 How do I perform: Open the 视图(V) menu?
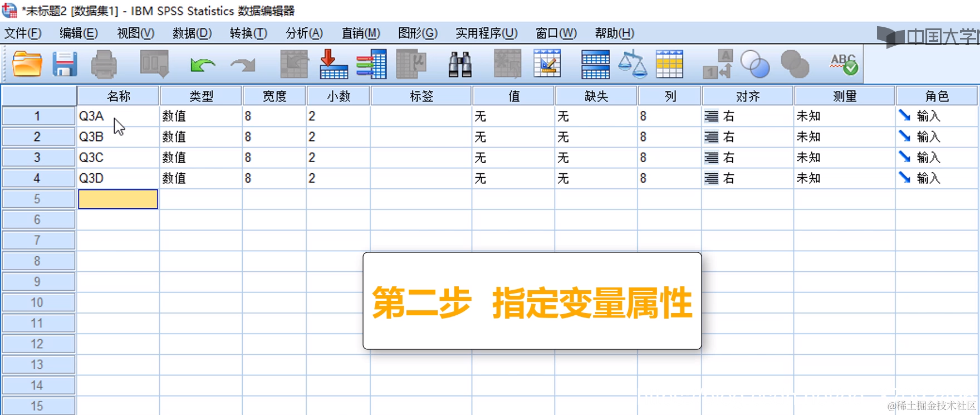(x=135, y=33)
